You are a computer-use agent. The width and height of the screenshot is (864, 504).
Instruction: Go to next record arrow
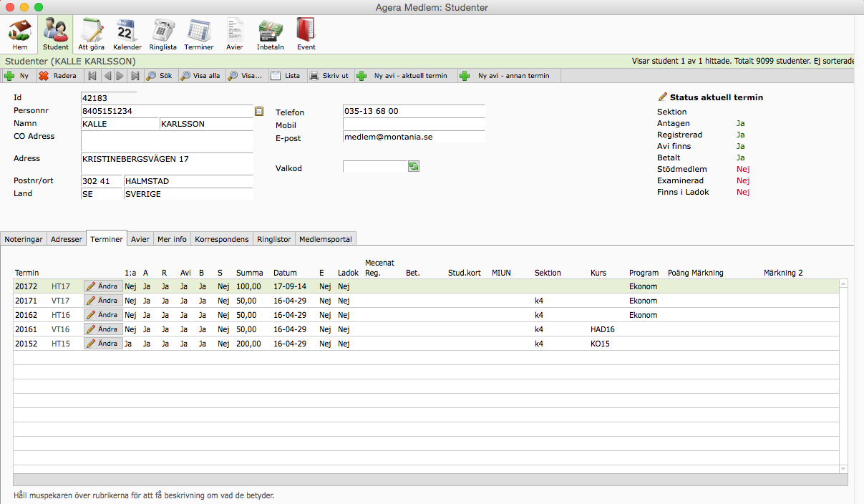(120, 76)
